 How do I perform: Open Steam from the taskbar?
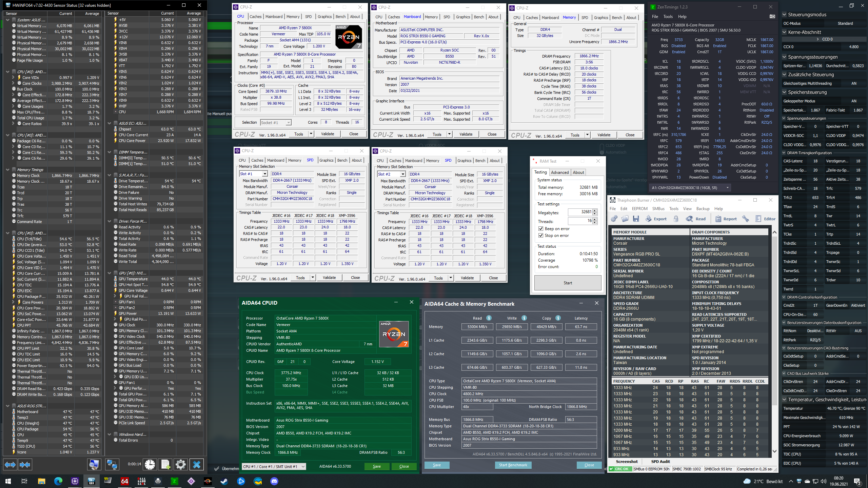tap(224, 481)
